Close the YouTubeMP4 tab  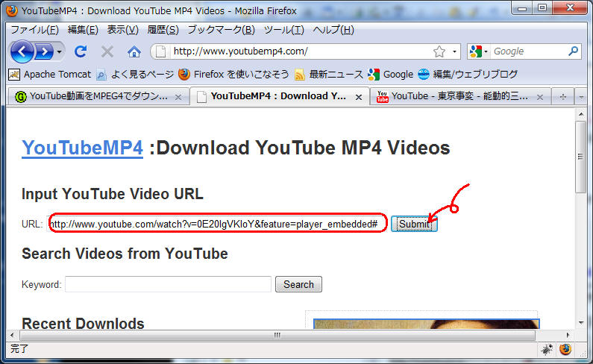point(359,97)
